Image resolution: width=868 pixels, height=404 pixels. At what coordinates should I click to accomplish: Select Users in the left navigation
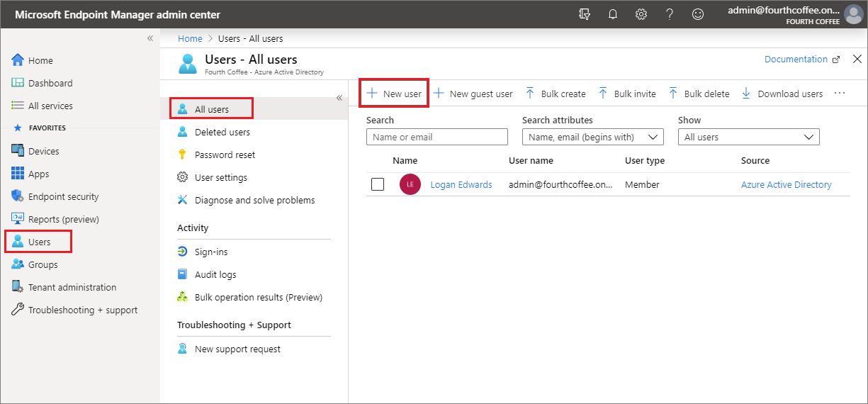39,242
